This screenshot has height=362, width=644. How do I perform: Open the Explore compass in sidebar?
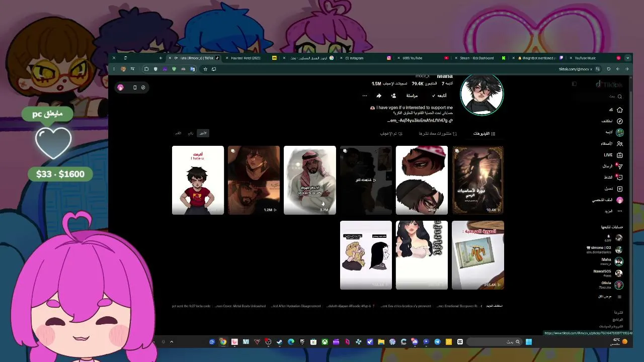pyautogui.click(x=619, y=121)
